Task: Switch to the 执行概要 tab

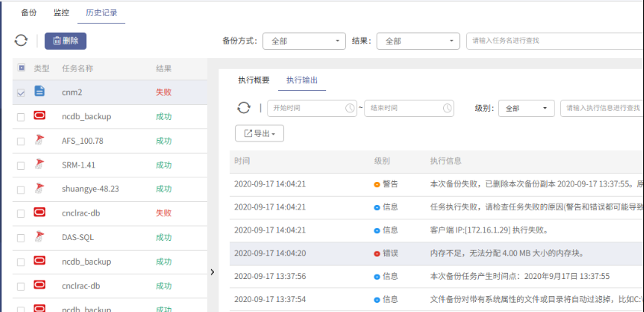Action: (x=254, y=80)
